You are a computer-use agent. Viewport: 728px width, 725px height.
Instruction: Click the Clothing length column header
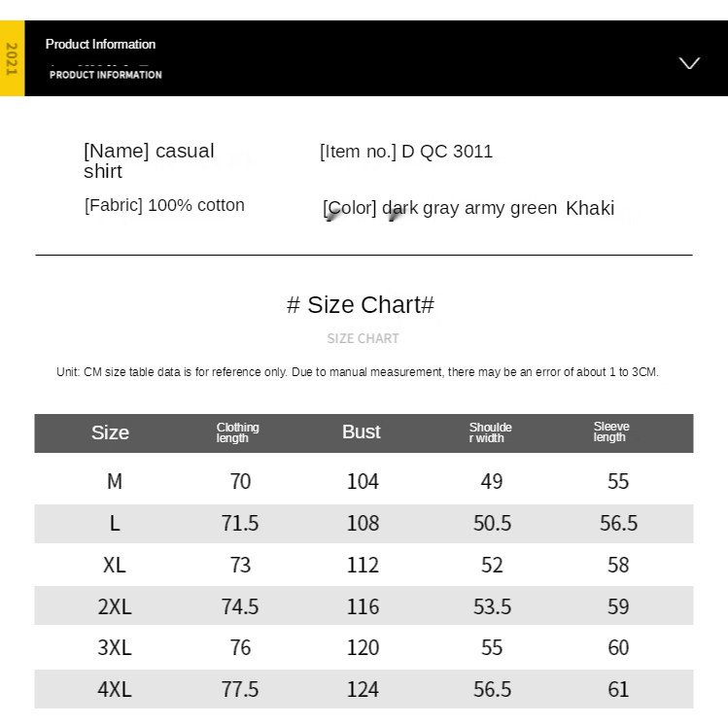click(237, 432)
